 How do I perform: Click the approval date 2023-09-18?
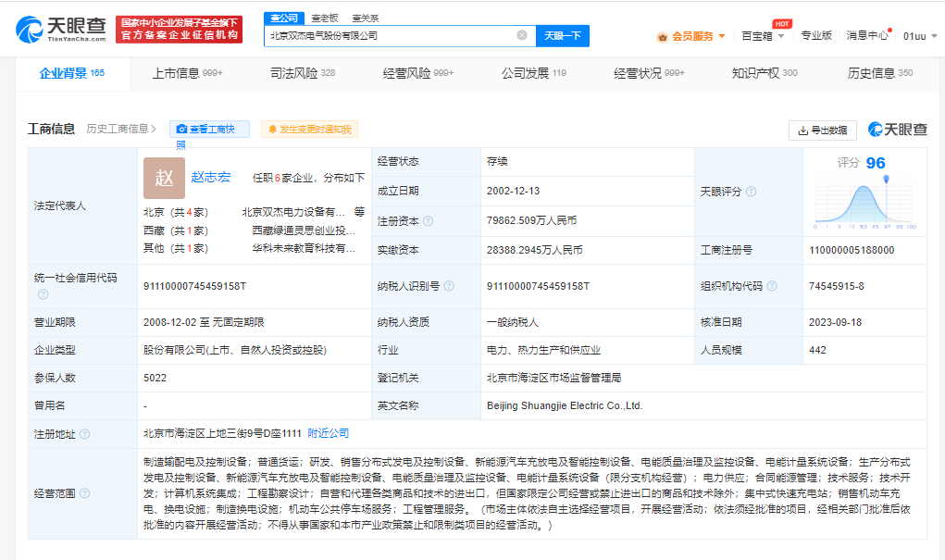pyautogui.click(x=835, y=322)
